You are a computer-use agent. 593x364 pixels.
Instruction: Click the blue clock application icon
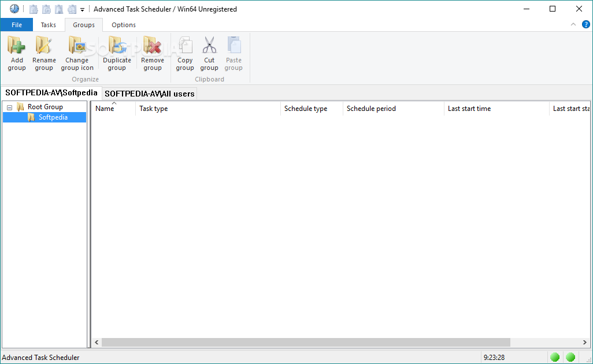tap(14, 9)
